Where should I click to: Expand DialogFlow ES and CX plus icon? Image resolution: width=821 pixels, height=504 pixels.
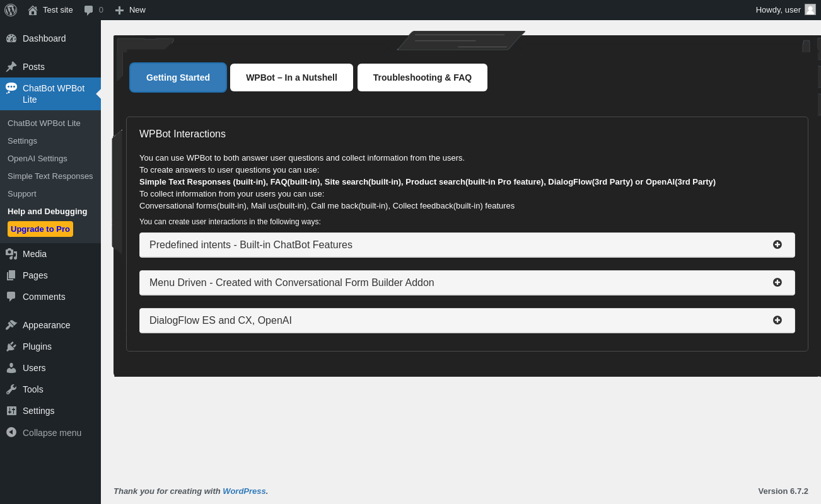point(777,320)
